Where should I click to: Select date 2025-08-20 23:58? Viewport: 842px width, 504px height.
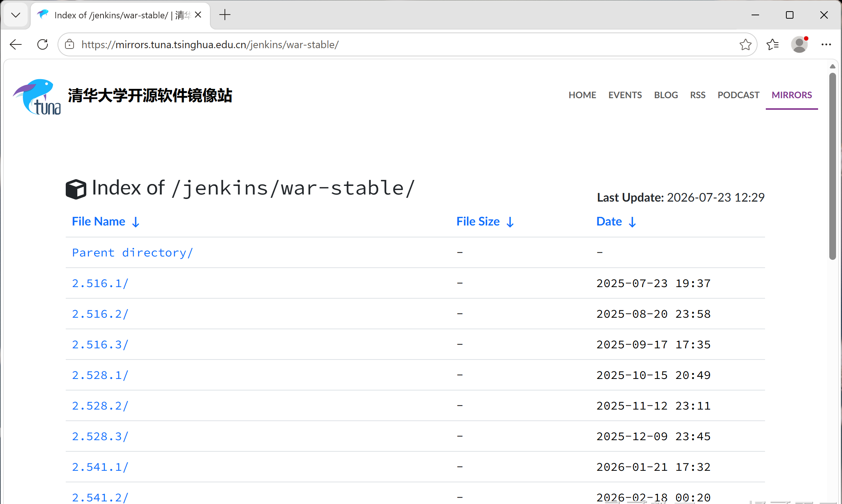653,314
